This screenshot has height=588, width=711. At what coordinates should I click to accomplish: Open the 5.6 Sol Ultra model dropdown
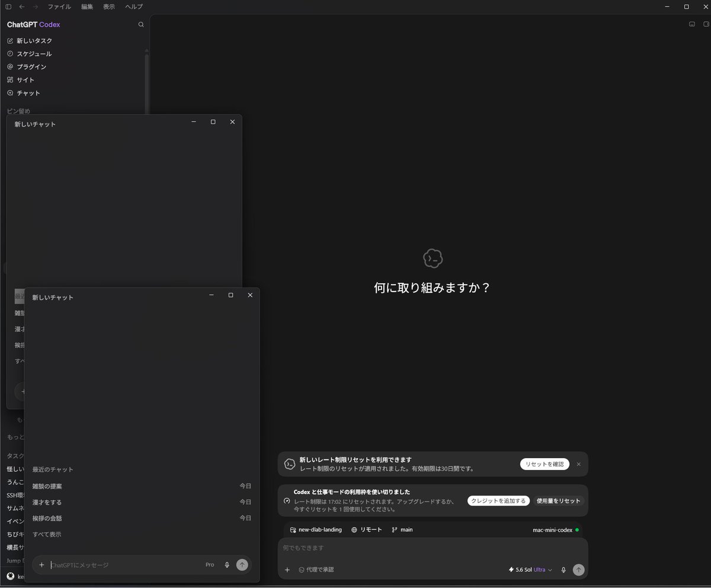click(x=530, y=570)
